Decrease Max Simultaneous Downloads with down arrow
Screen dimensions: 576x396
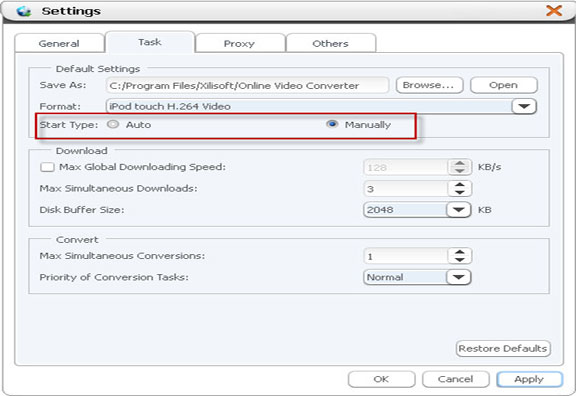pos(460,192)
